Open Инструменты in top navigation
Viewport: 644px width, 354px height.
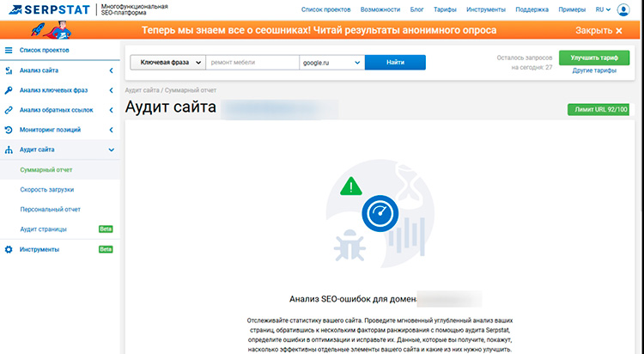pyautogui.click(x=486, y=9)
